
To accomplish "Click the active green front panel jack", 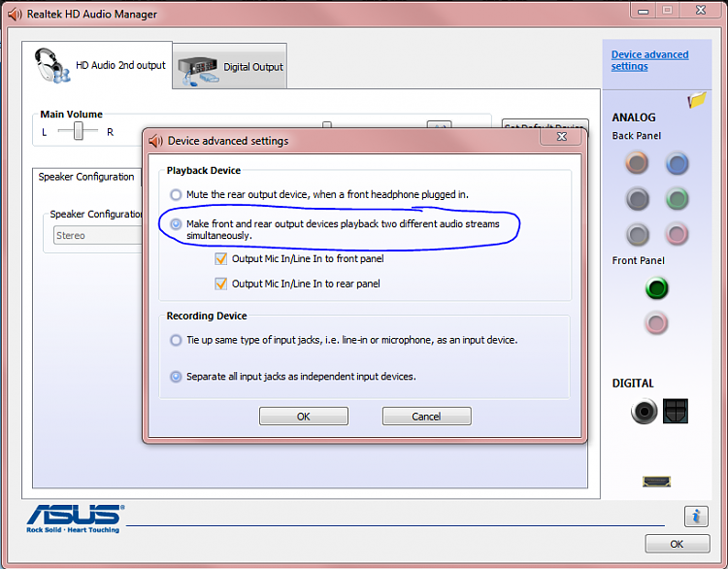I will (656, 288).
